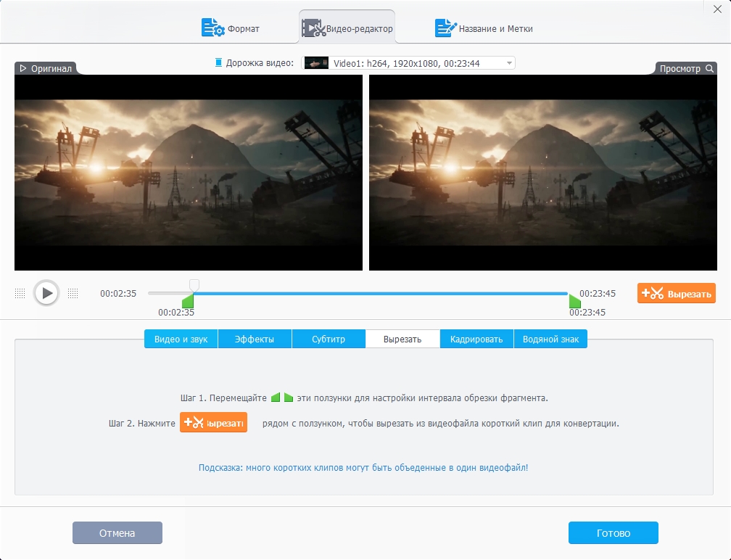The height and width of the screenshot is (560, 731).
Task: Click end time 00:23:45 right of timeline
Action: pyautogui.click(x=598, y=293)
